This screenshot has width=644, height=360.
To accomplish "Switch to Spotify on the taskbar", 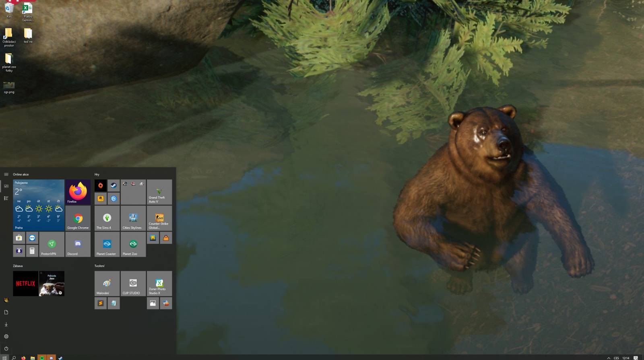I will 42,358.
